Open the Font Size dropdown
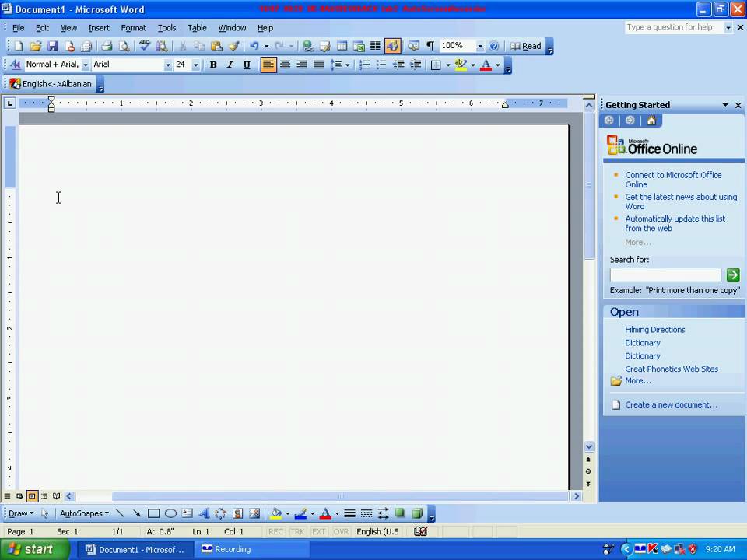This screenshot has width=747, height=560. coord(196,65)
